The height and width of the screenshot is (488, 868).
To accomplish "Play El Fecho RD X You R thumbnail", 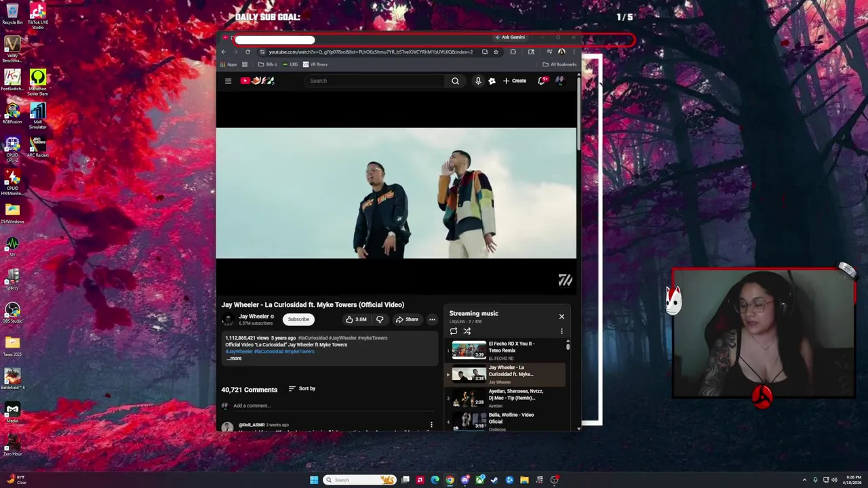I will coord(469,350).
